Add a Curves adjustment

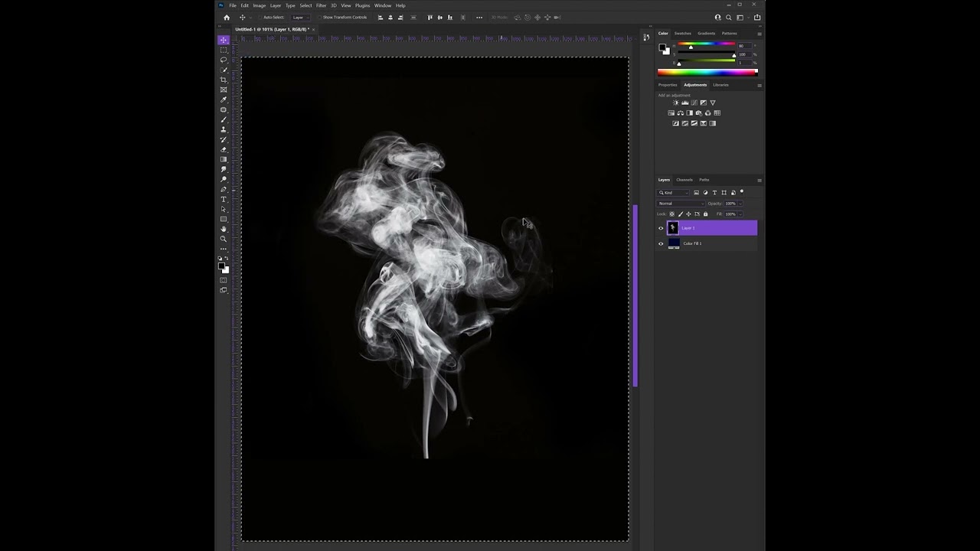[x=694, y=103]
